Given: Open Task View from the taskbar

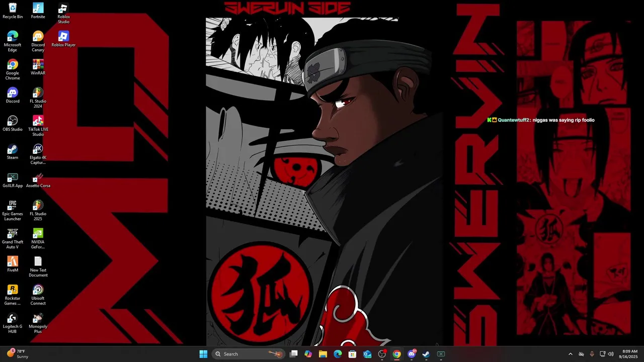Looking at the screenshot, I should click(294, 354).
